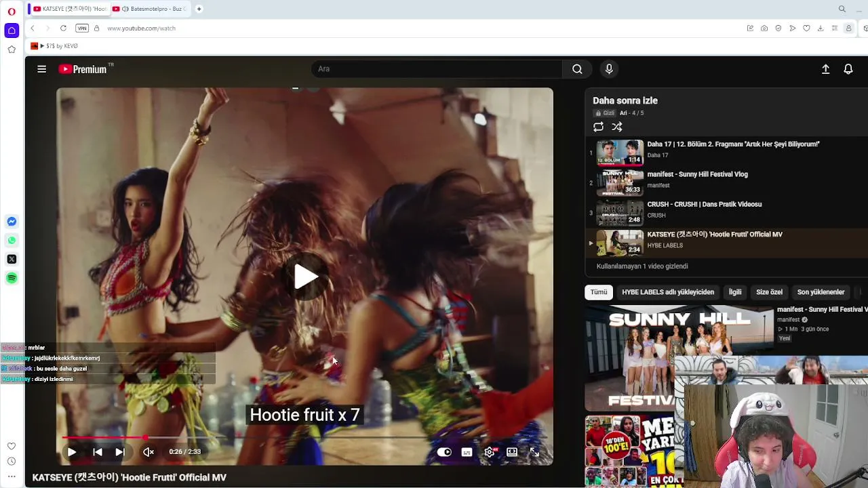Open Spotify in Opera sidebar
This screenshot has width=868, height=488.
click(12, 279)
